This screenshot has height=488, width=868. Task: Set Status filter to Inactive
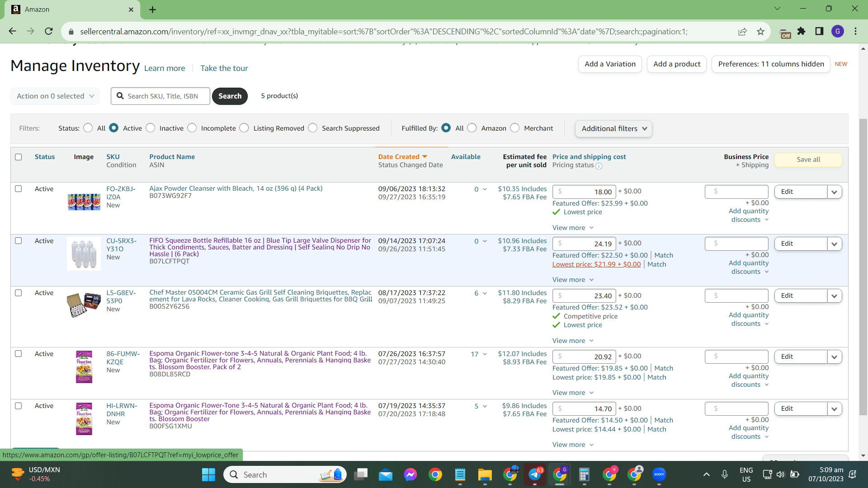point(151,128)
